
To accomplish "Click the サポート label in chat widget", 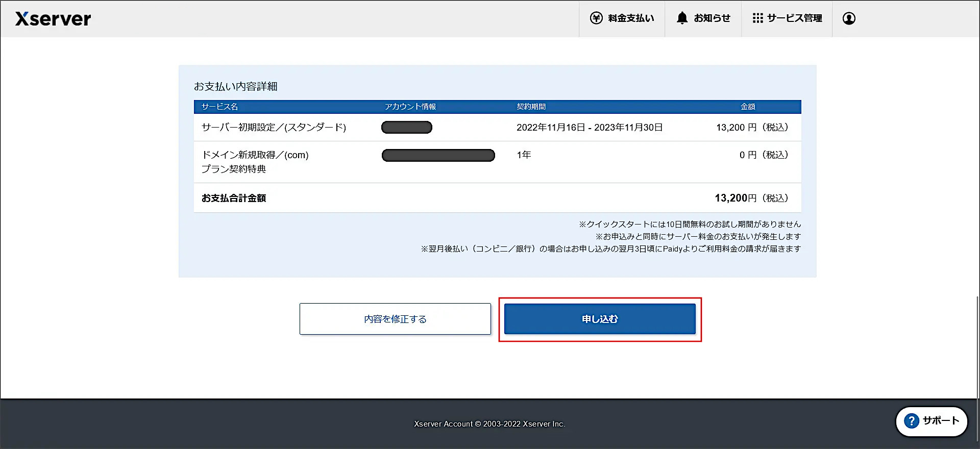I will [x=941, y=421].
